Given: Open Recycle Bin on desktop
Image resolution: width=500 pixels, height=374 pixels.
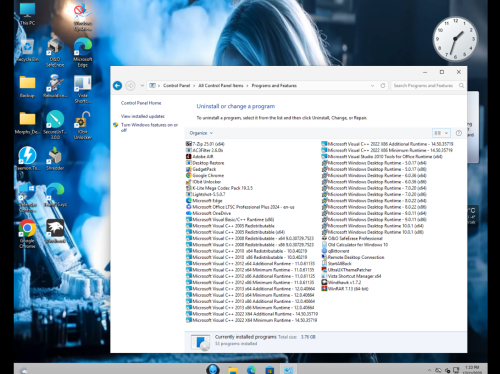Looking at the screenshot, I should 27,51.
